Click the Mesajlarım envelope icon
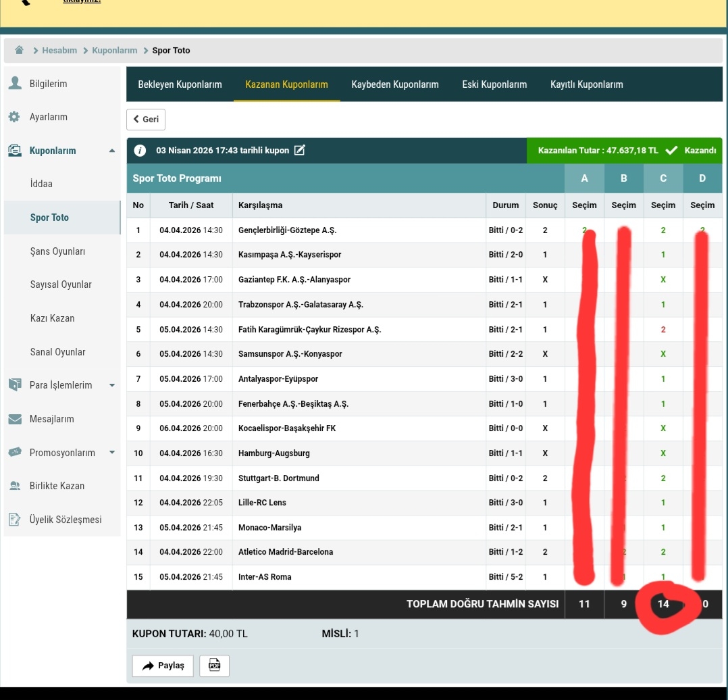The image size is (728, 700). click(14, 419)
